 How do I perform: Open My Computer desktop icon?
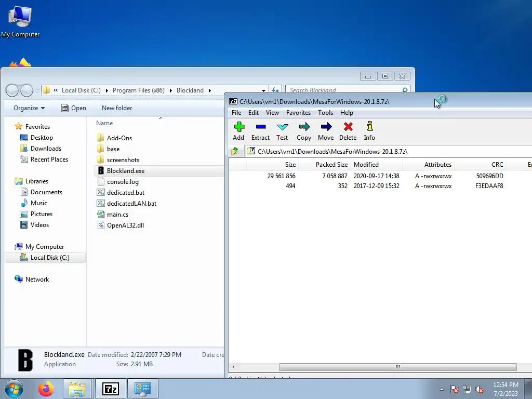20,21
